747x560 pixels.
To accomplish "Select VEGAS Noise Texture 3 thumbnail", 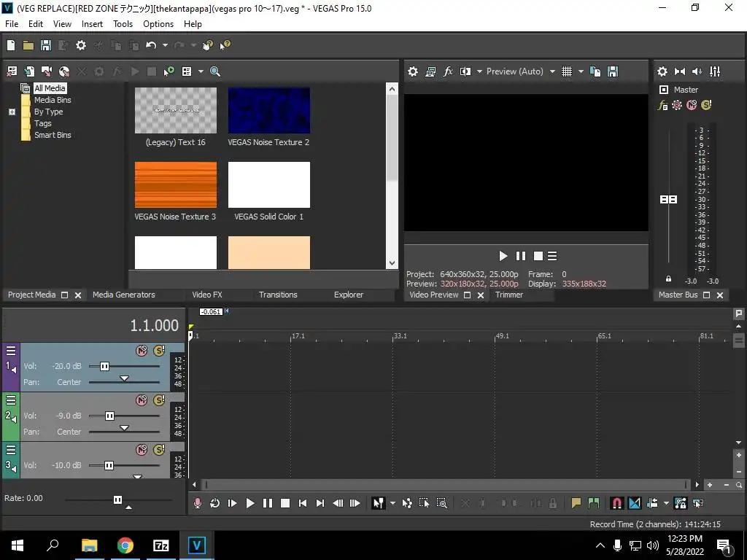I will click(175, 184).
